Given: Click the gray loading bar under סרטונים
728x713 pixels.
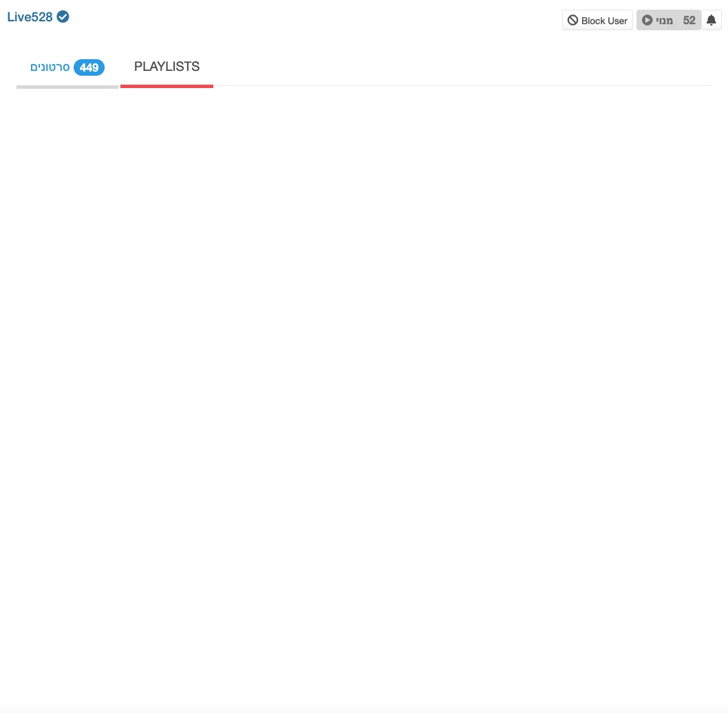Looking at the screenshot, I should pyautogui.click(x=67, y=86).
